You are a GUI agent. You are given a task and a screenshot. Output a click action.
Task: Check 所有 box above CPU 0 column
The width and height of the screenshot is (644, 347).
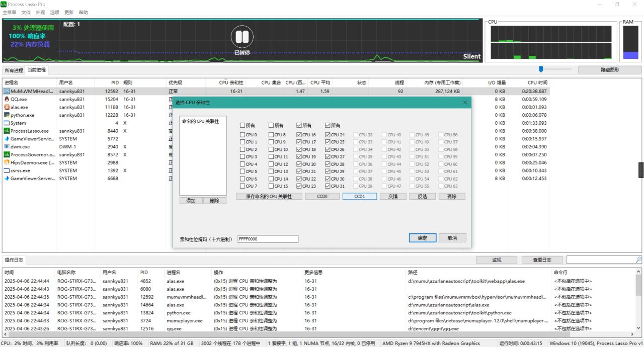(x=243, y=125)
